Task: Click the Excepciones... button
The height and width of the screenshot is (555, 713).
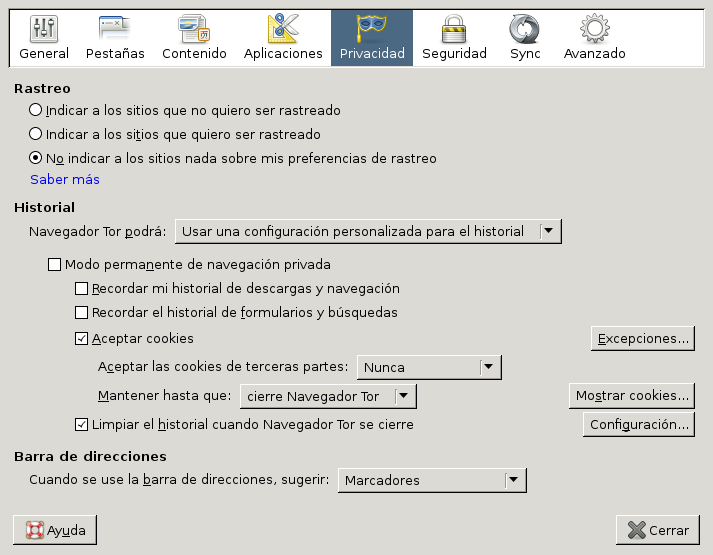Action: click(x=643, y=339)
